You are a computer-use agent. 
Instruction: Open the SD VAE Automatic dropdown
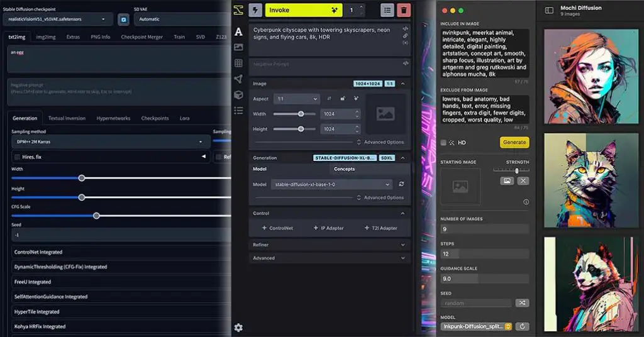click(182, 19)
